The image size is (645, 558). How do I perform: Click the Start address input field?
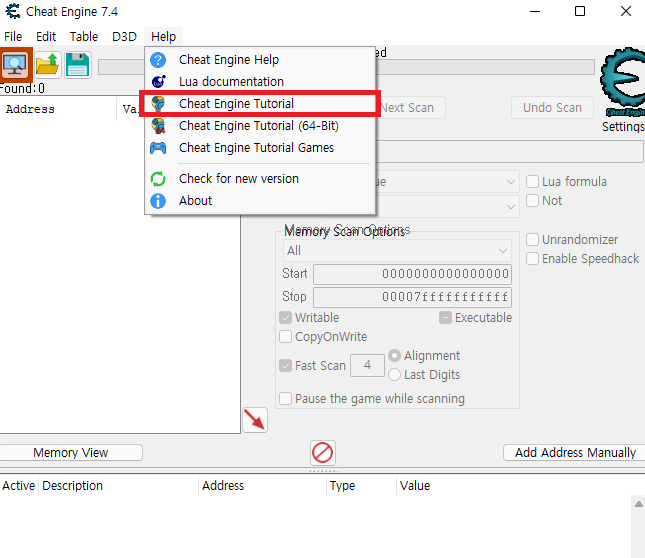[x=412, y=274]
